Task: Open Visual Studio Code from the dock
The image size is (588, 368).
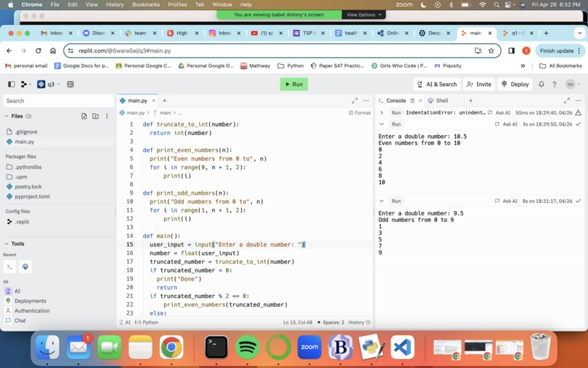Action: (403, 347)
